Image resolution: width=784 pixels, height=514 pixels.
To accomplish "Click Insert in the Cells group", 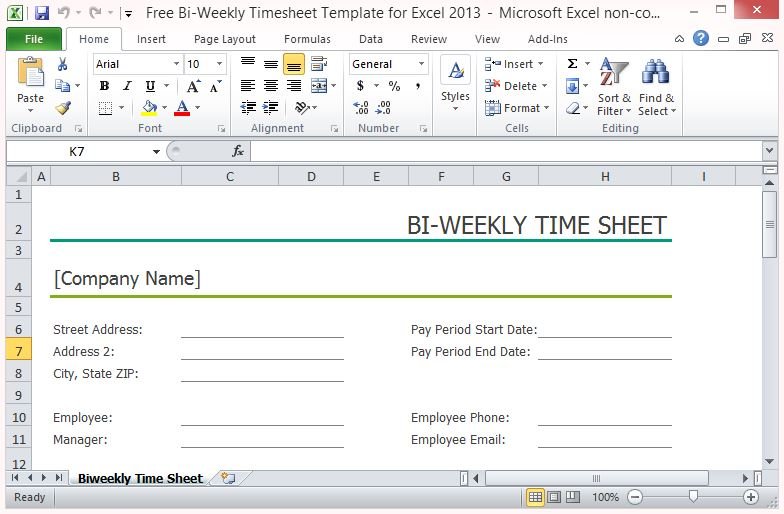I will tap(514, 64).
